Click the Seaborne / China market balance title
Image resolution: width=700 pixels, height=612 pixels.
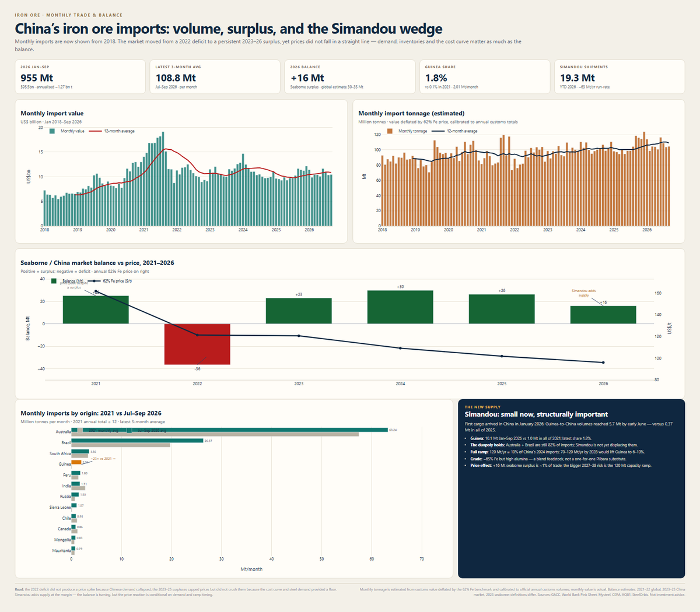(97, 263)
